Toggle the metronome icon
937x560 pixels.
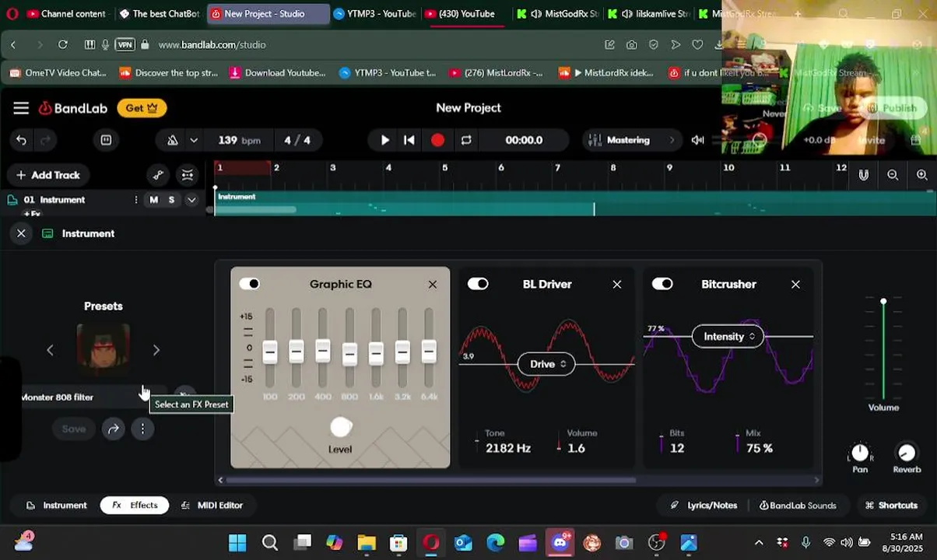click(x=173, y=140)
